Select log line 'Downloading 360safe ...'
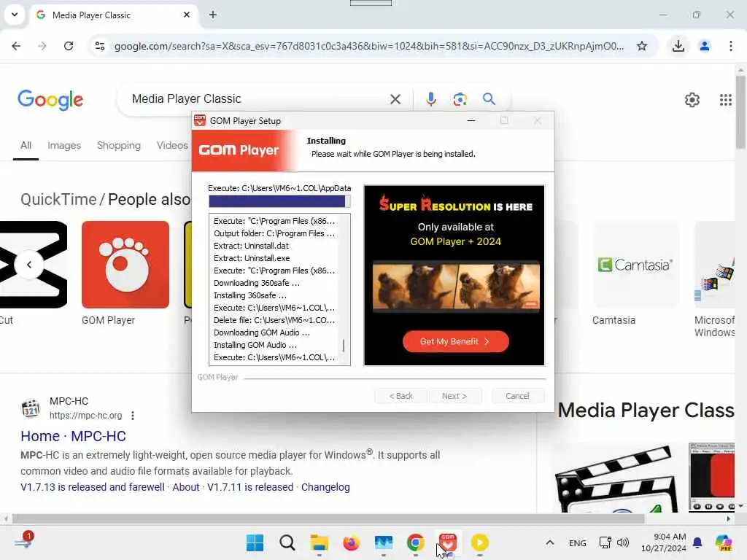 click(x=257, y=283)
